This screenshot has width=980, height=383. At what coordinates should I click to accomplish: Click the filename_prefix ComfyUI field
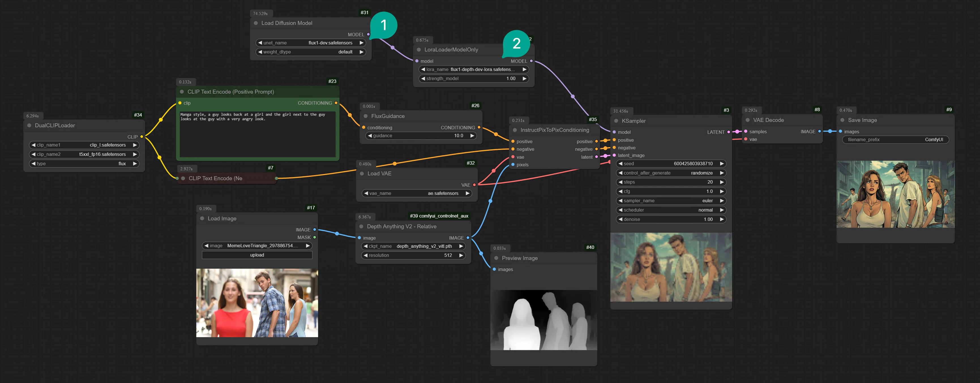point(895,139)
